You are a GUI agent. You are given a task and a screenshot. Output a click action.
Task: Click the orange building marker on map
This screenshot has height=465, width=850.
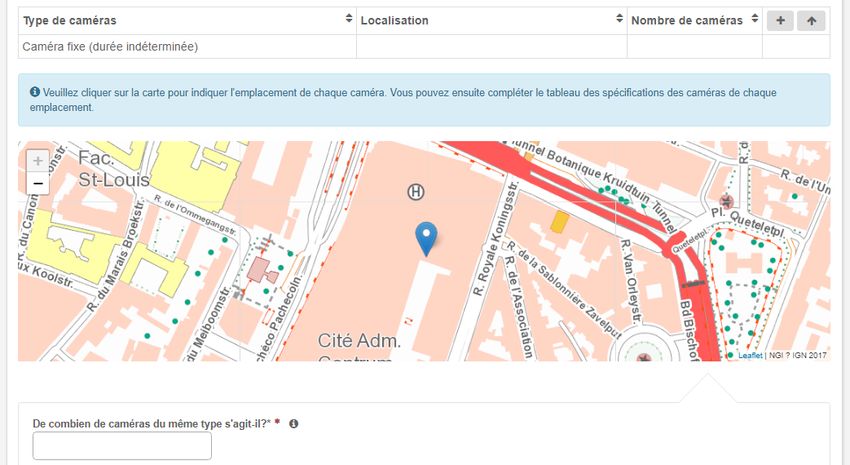click(560, 222)
